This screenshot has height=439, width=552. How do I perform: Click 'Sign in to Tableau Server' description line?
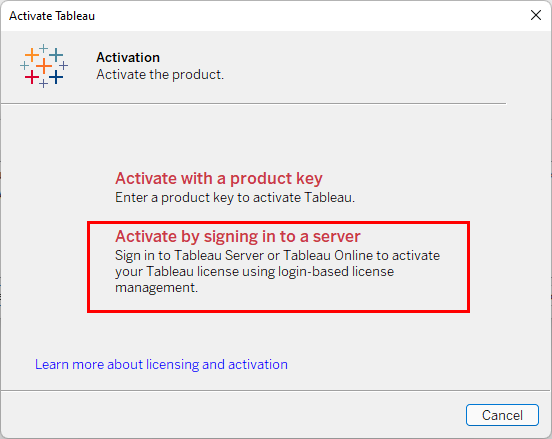[x=277, y=255]
